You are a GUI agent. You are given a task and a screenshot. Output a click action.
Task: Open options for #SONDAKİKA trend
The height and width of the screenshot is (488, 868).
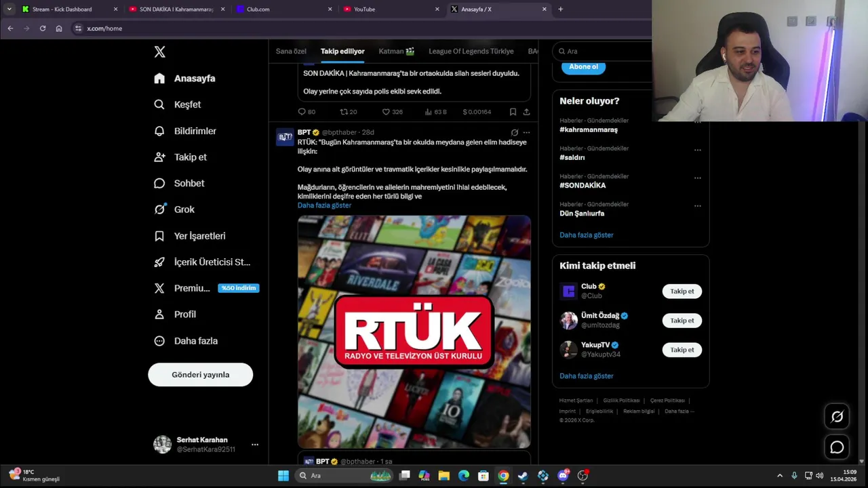[697, 178]
